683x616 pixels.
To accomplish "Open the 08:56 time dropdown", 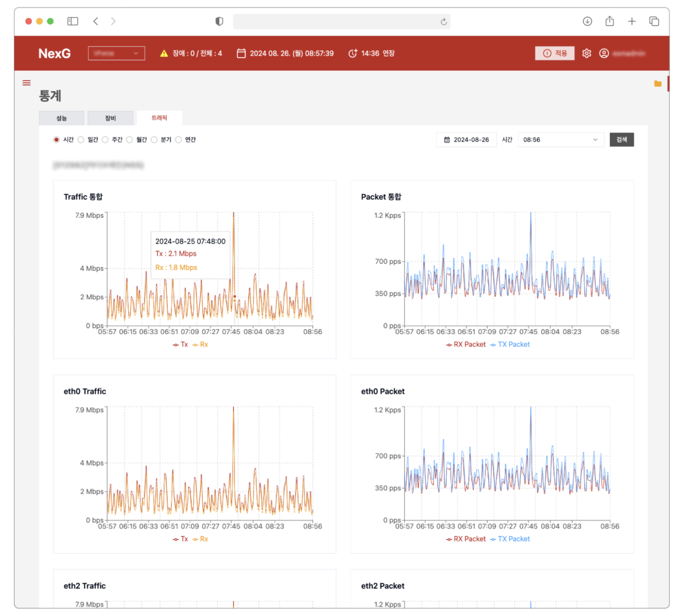I will click(561, 140).
